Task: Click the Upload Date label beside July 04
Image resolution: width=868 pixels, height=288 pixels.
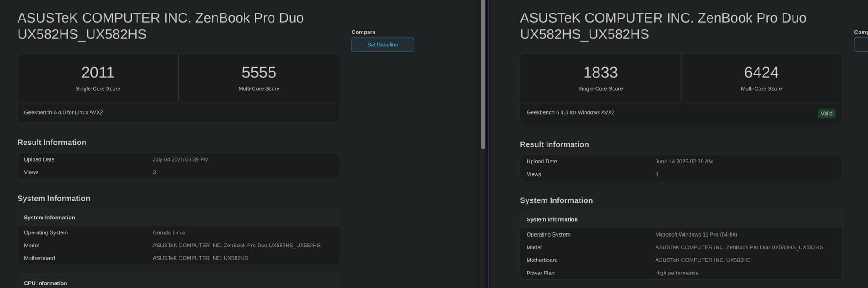Action: click(x=39, y=159)
